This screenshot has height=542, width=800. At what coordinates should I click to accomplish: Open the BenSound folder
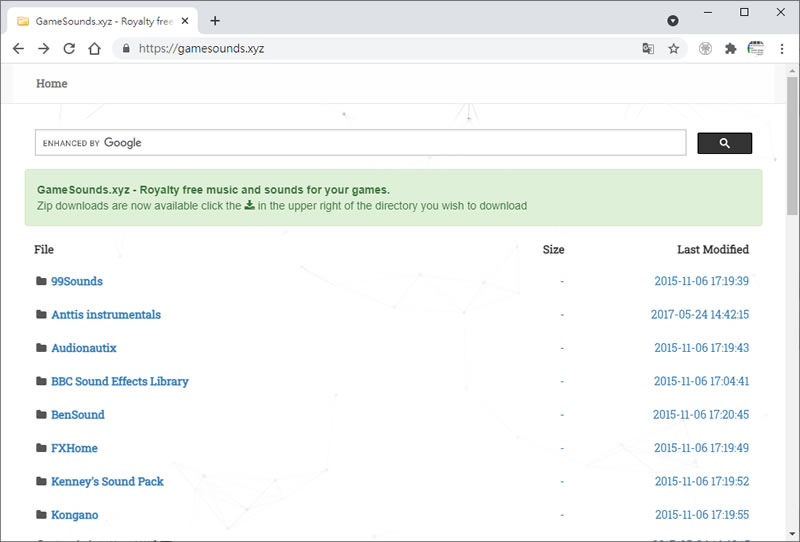click(x=78, y=414)
